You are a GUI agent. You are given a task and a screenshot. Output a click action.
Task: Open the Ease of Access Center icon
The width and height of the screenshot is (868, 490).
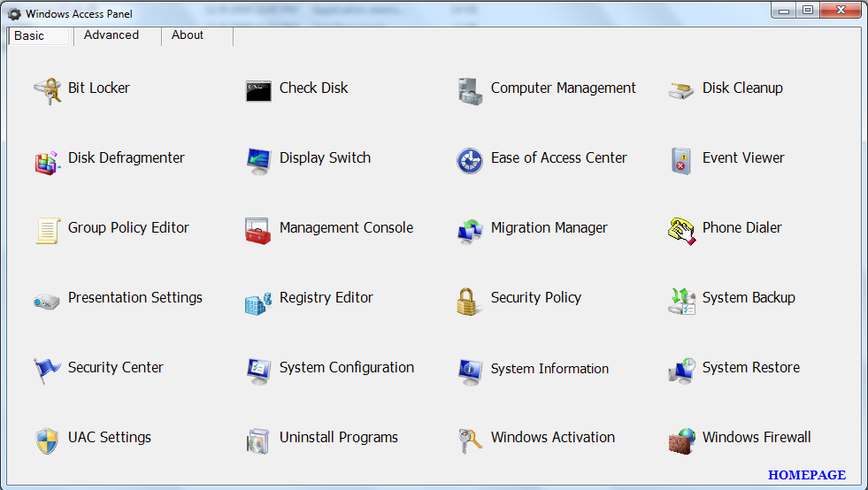(470, 161)
